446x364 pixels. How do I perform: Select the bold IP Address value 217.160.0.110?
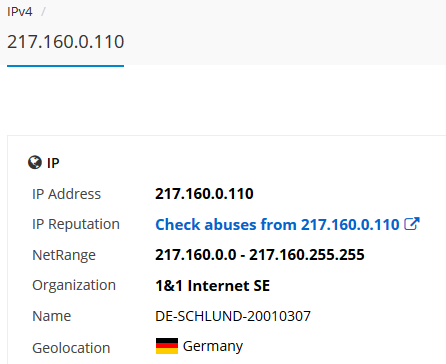coord(204,194)
